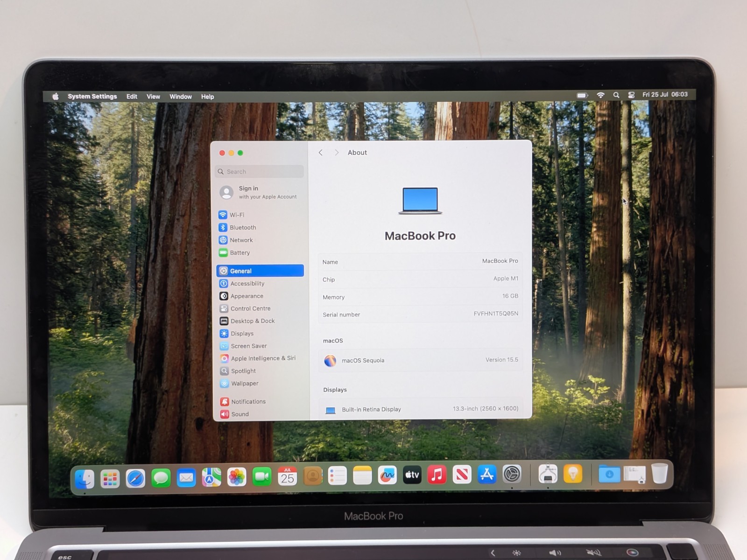The image size is (747, 560).
Task: Open Screen Saver settings
Action: coord(260,346)
